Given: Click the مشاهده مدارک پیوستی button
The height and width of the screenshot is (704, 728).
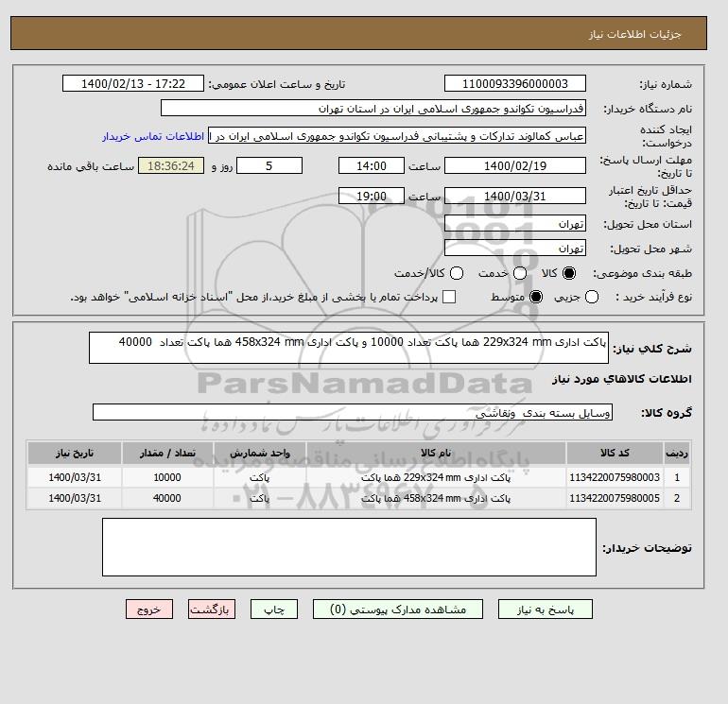Looking at the screenshot, I should (398, 609).
